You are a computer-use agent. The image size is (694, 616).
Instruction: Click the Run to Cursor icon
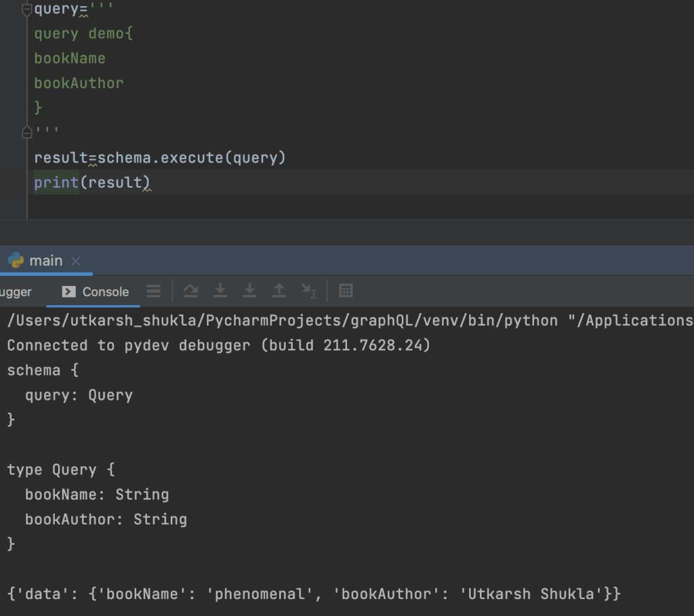(308, 291)
